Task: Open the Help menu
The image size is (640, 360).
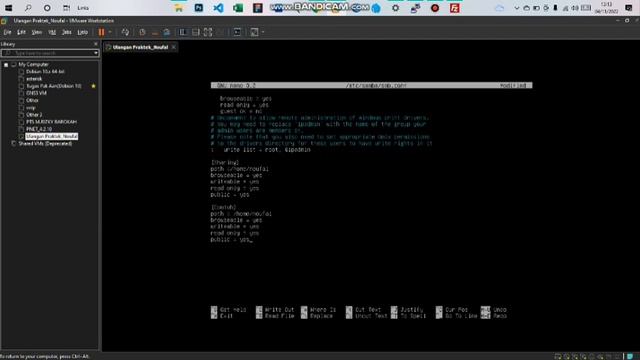Action: pos(82,32)
